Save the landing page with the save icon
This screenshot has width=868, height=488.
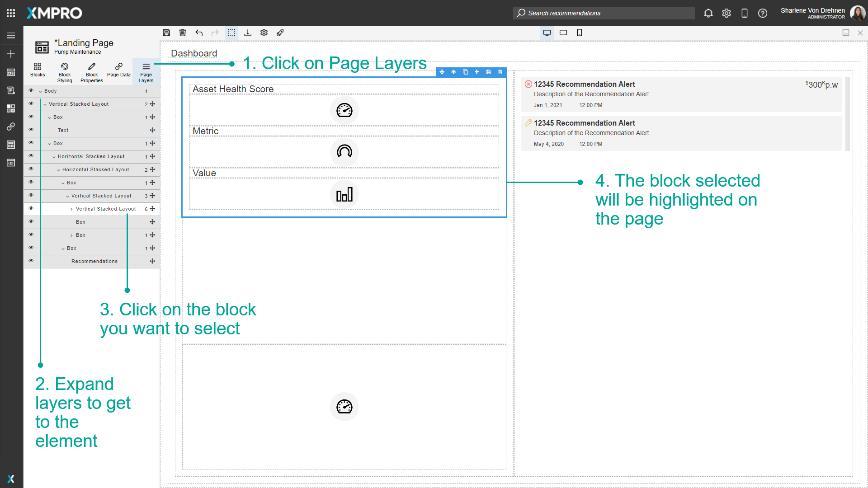[166, 33]
